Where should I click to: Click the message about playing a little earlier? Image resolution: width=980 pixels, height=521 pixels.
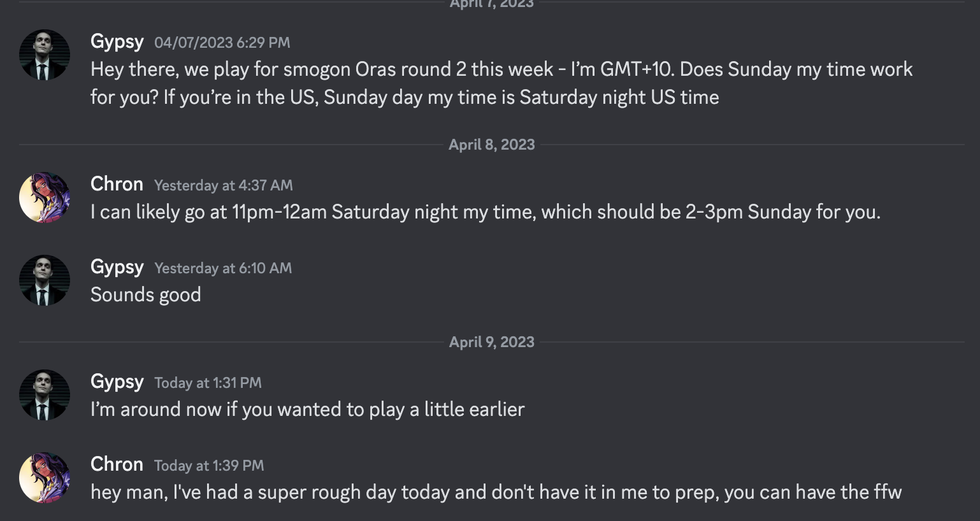(x=307, y=410)
